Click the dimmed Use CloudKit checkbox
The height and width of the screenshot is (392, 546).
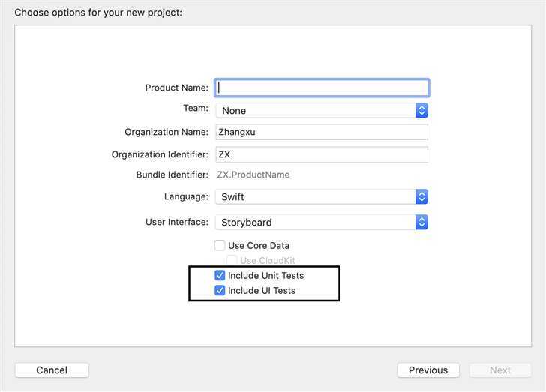232,260
